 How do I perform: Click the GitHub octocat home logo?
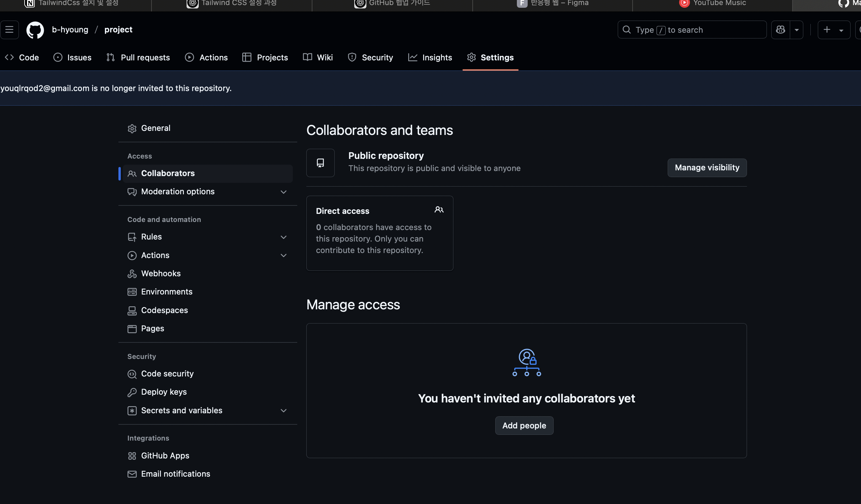(34, 30)
